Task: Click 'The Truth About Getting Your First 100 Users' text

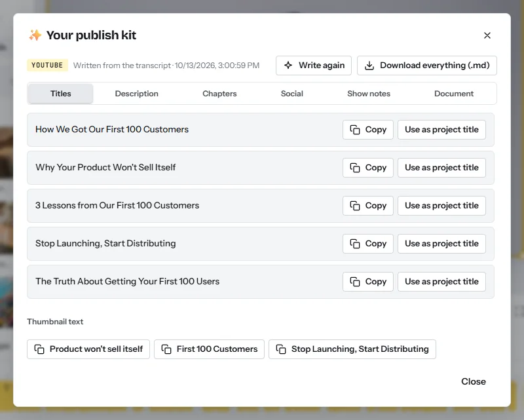Action: (127, 281)
